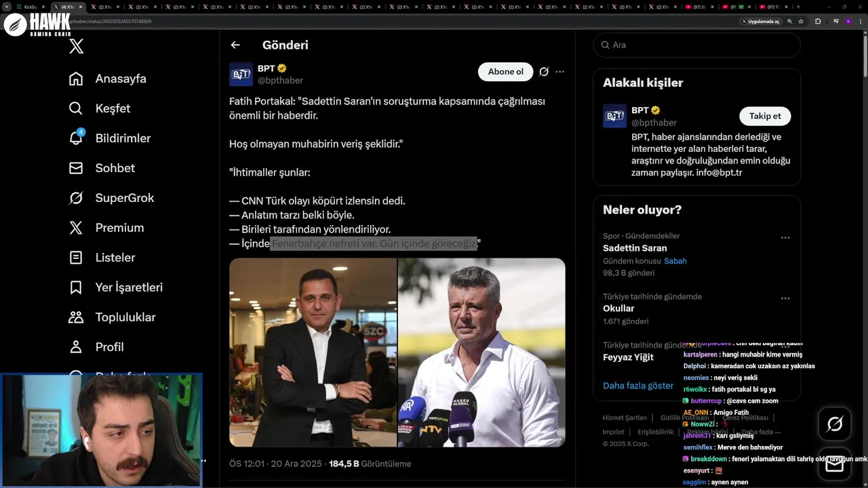This screenshot has width=868, height=488.
Task: Switch to the KickSt browser tab
Action: [31, 7]
